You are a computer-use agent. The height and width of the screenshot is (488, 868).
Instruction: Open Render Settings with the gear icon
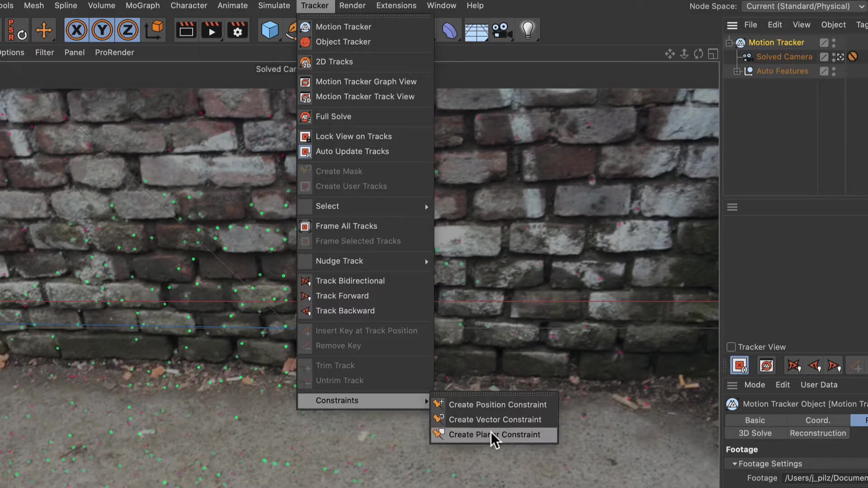tap(237, 30)
